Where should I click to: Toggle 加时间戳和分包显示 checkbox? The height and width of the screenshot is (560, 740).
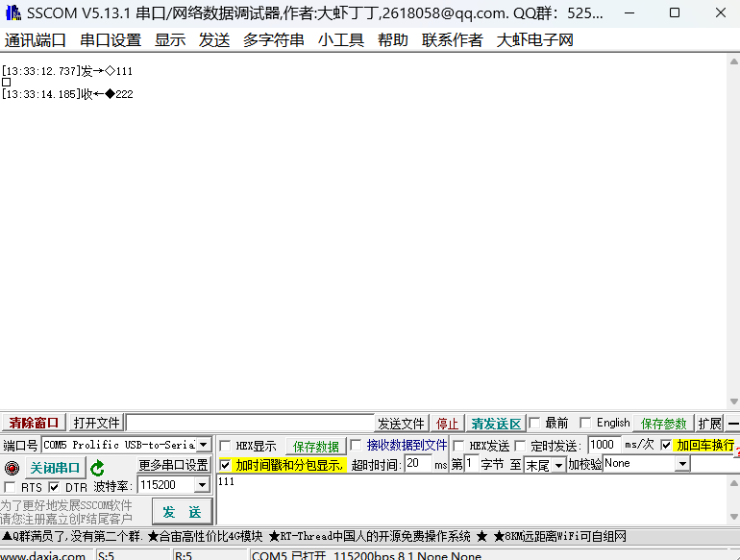pyautogui.click(x=225, y=465)
